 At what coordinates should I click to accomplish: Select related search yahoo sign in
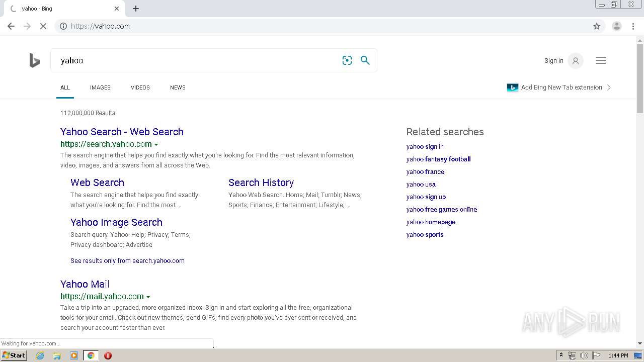425,147
